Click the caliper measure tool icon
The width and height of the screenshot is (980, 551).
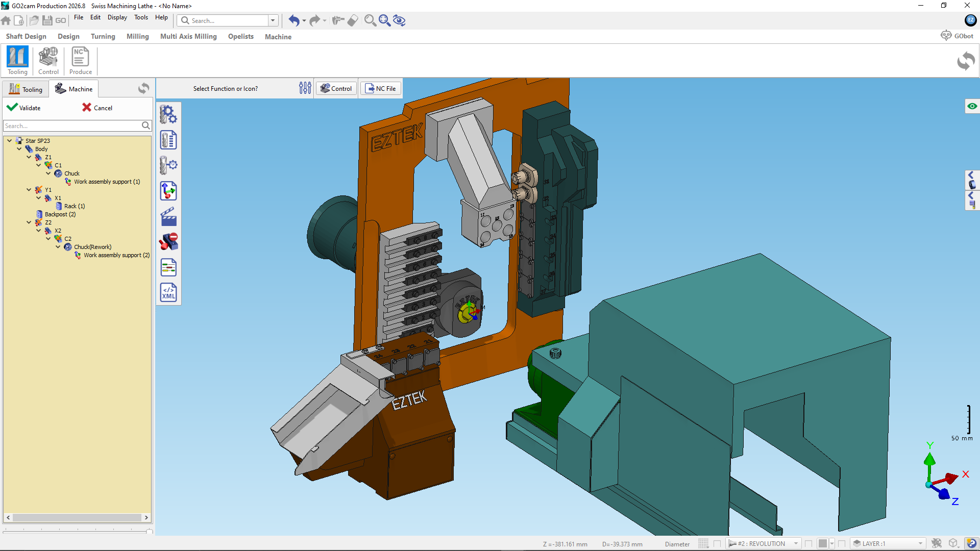337,20
